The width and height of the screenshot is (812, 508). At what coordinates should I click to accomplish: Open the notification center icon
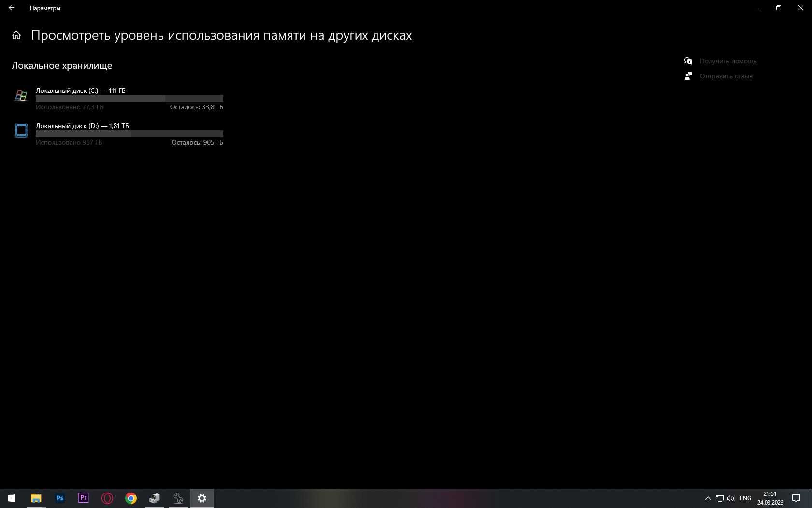[796, 498]
